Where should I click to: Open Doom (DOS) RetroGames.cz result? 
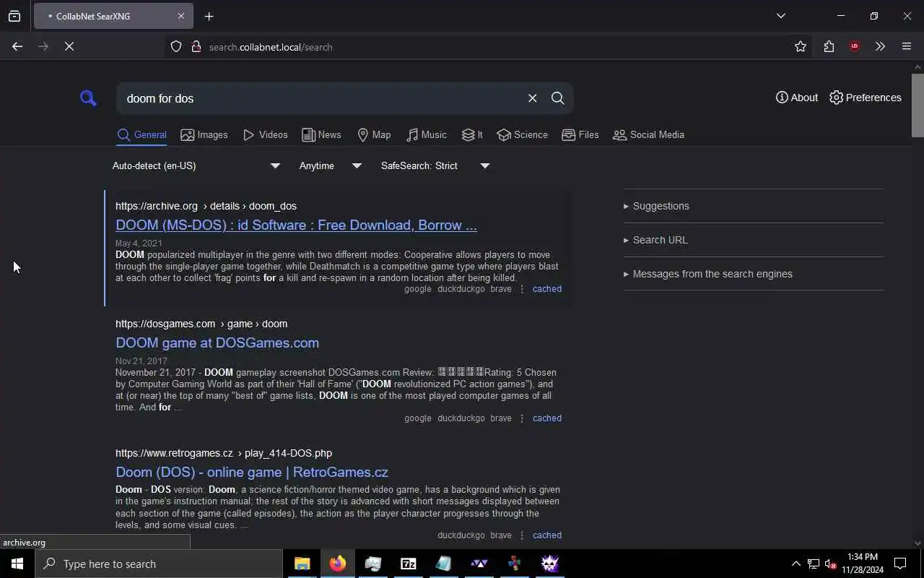[x=252, y=472]
